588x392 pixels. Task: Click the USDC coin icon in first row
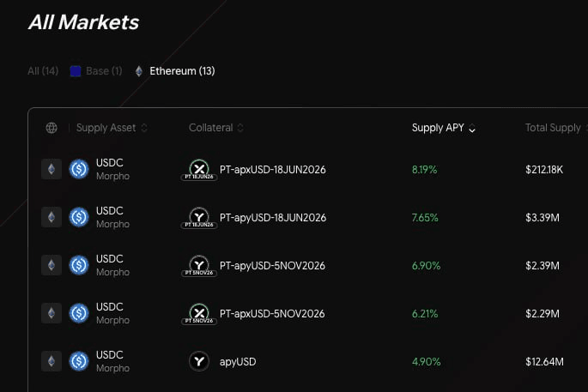[x=79, y=169]
